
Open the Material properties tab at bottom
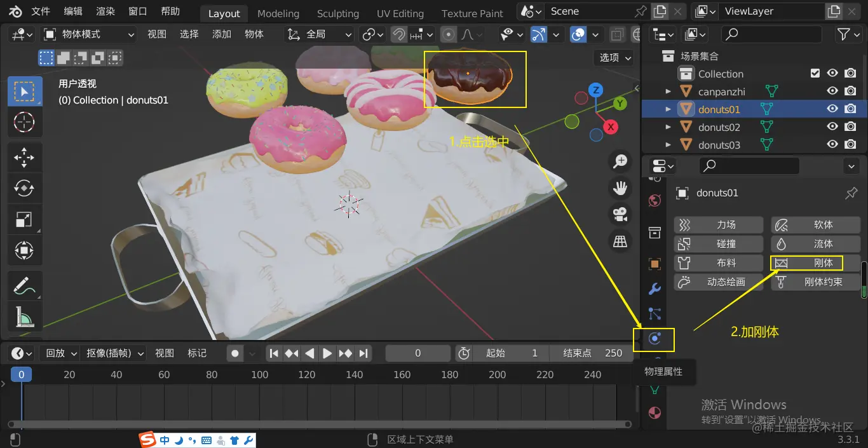(654, 413)
